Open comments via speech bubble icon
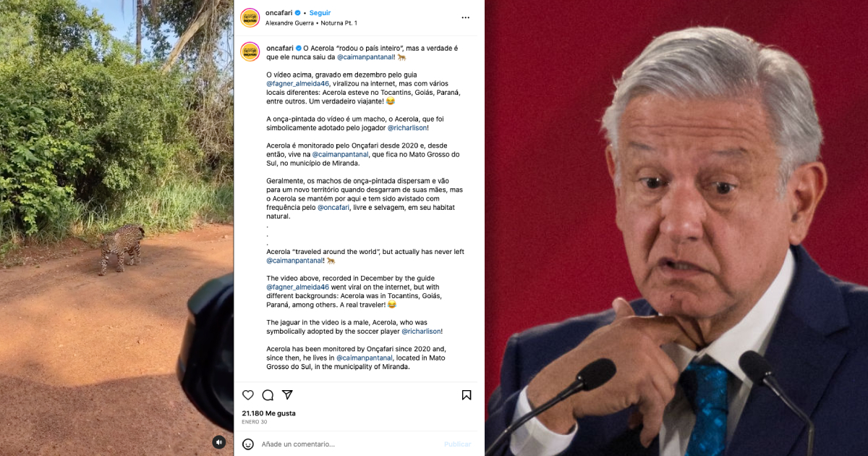The image size is (868, 456). [268, 395]
